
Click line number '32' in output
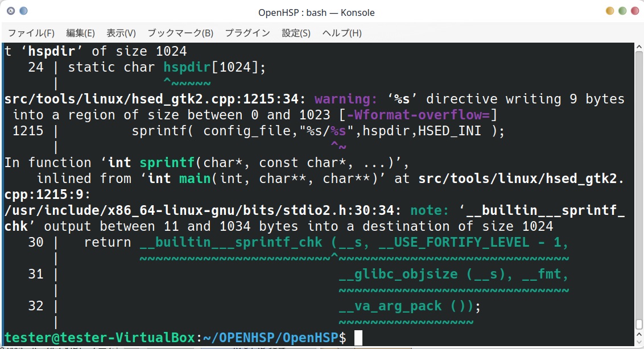click(36, 306)
